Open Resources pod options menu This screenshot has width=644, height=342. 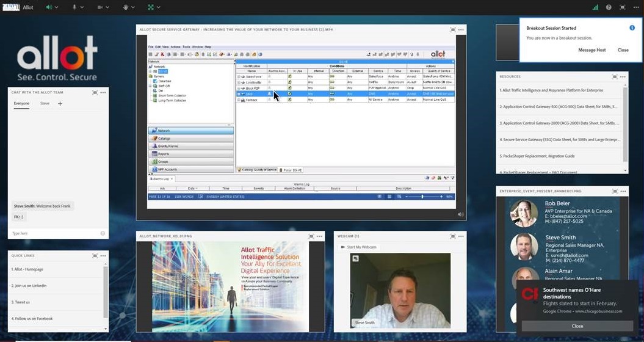623,77
